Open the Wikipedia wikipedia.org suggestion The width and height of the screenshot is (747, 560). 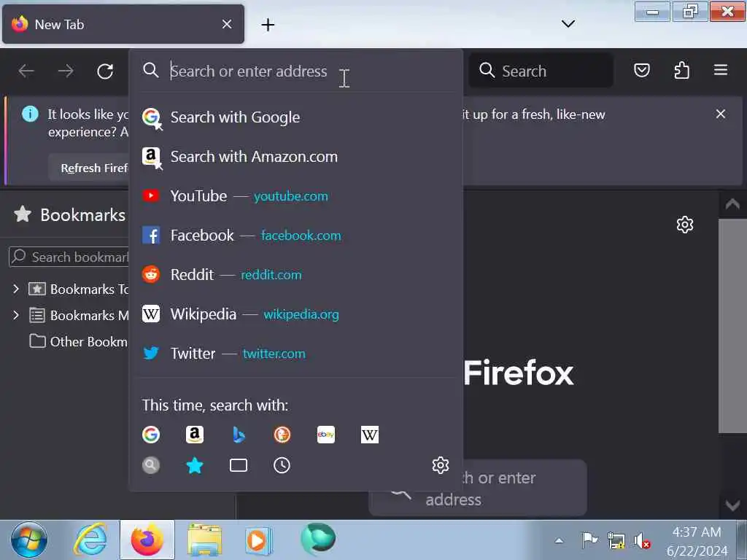(x=295, y=314)
